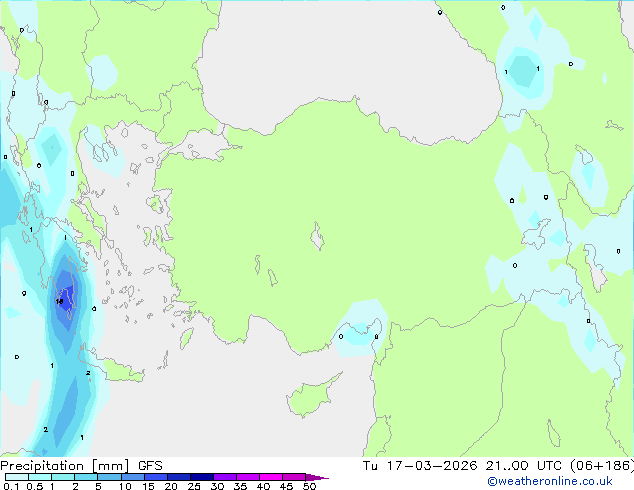Screen dimensions: 634x490
Task: Click the '18' precipitation value on map
Action: click(59, 301)
